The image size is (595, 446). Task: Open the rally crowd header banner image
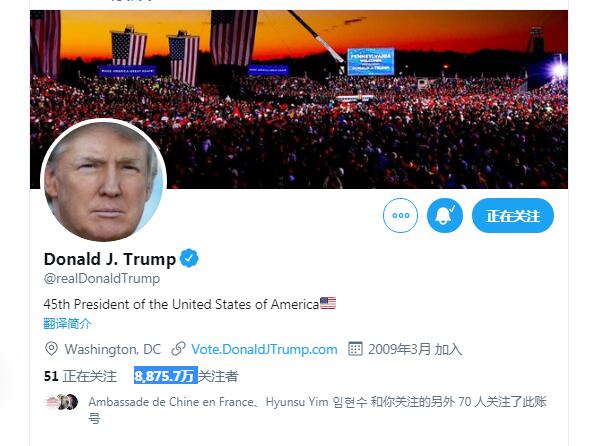[x=299, y=99]
